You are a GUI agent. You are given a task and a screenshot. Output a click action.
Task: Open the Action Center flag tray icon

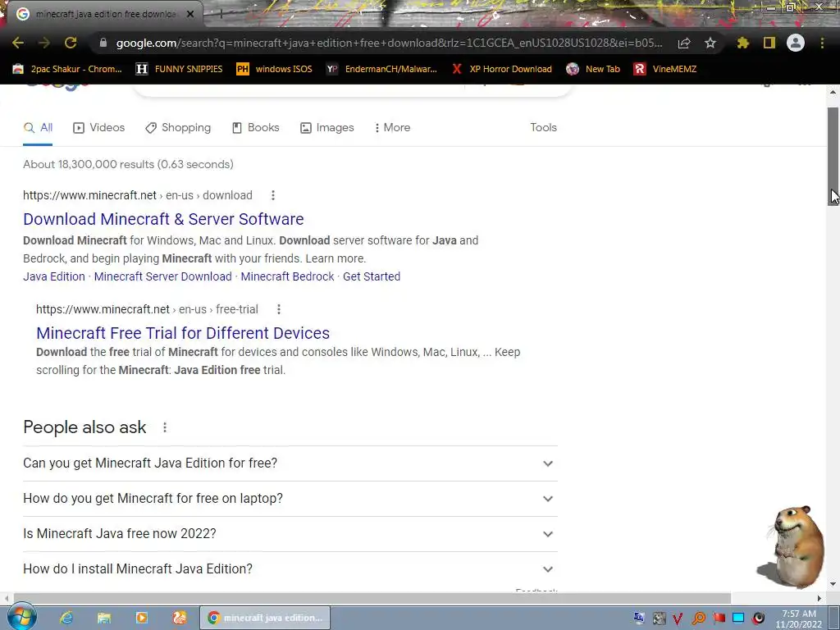click(x=719, y=619)
